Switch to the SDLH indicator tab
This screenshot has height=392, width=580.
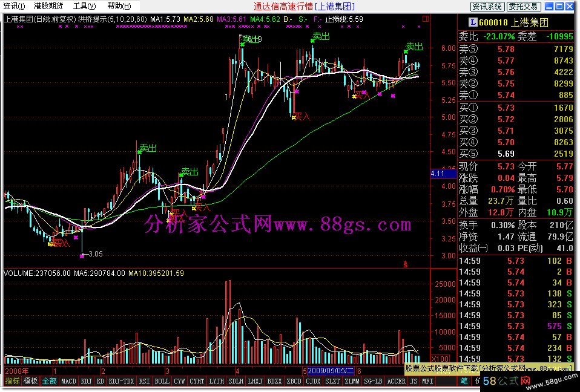point(236,381)
